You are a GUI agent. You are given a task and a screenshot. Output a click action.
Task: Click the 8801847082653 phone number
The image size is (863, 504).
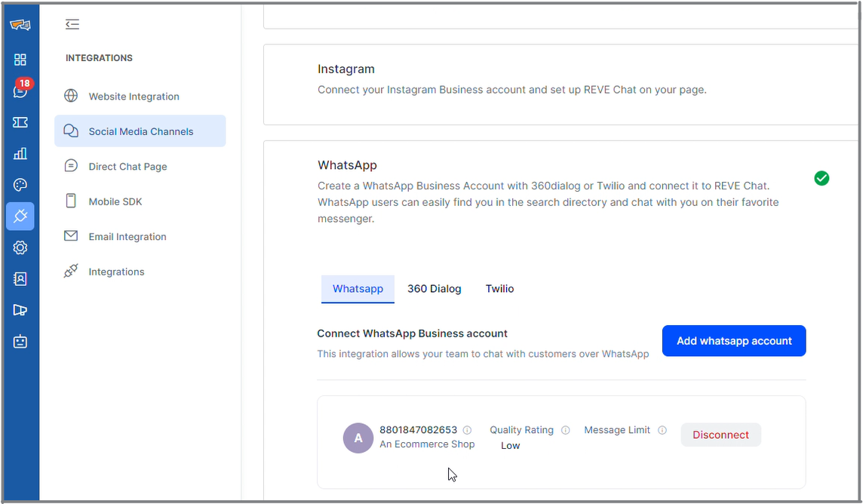click(x=418, y=430)
